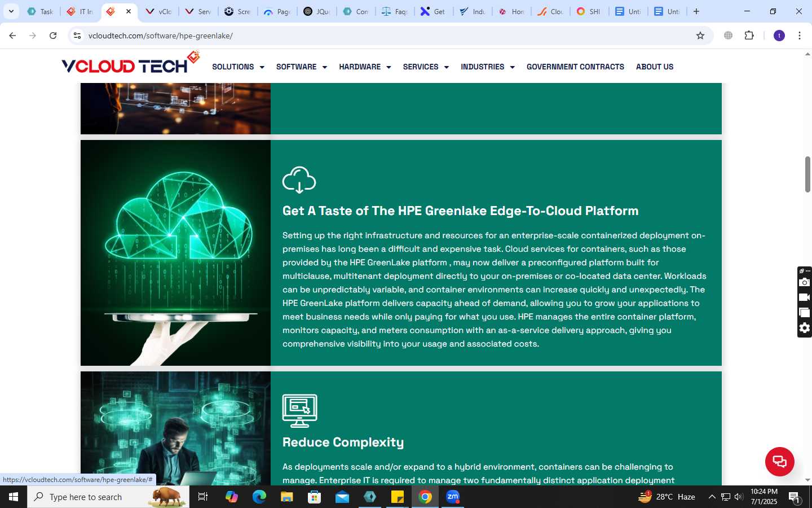Viewport: 812px width, 508px height.
Task: Expand the INDUSTRIES dropdown menu
Action: point(488,67)
